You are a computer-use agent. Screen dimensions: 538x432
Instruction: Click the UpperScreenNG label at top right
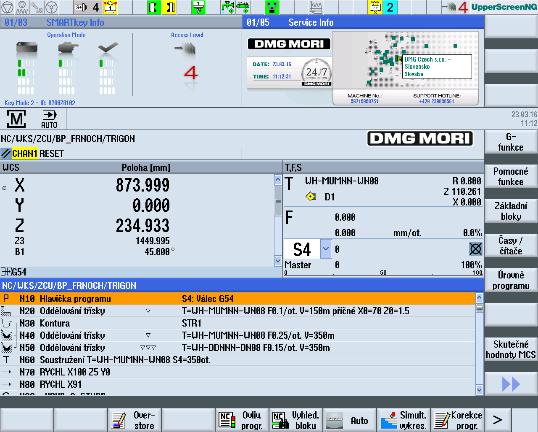coord(504,7)
